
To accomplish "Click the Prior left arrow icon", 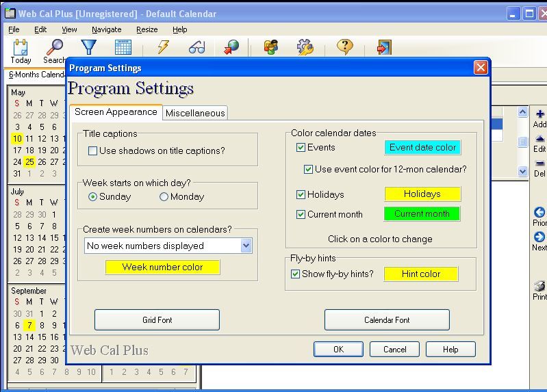I will click(x=539, y=212).
